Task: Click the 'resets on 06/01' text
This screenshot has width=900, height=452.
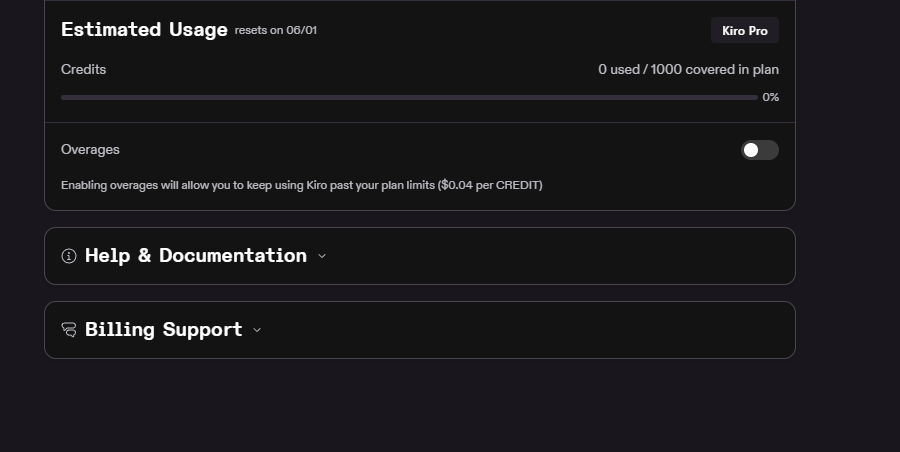Action: 276,30
